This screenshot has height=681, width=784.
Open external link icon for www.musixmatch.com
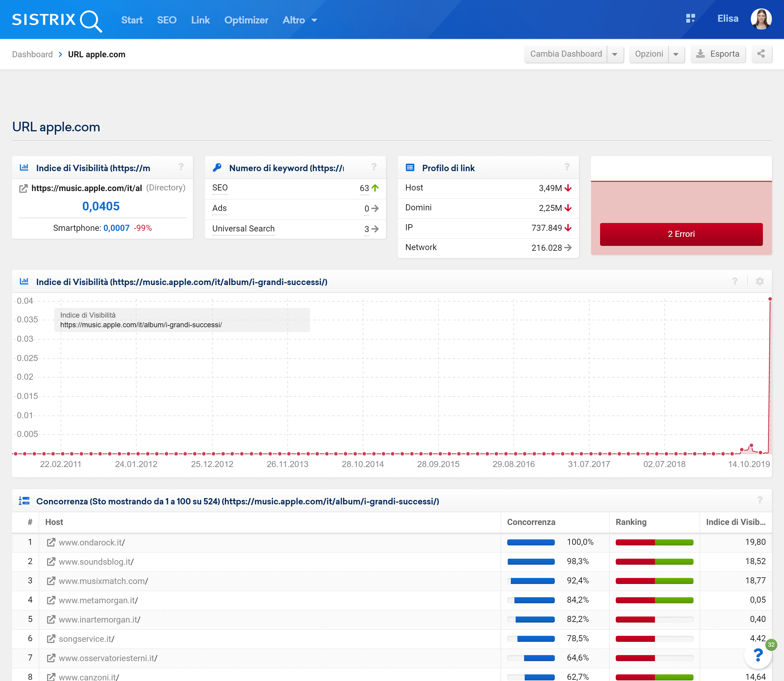click(x=51, y=581)
